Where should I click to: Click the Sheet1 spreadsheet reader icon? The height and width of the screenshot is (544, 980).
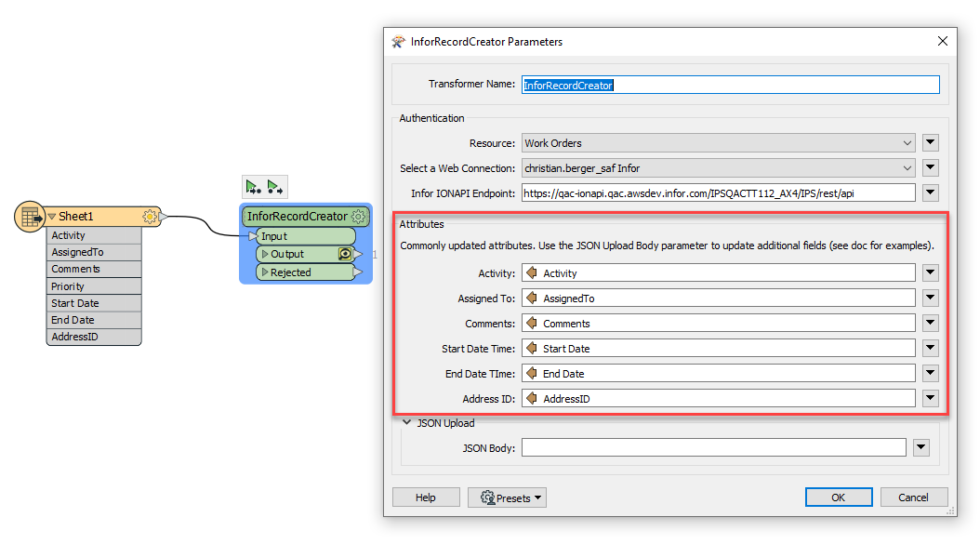tap(30, 217)
